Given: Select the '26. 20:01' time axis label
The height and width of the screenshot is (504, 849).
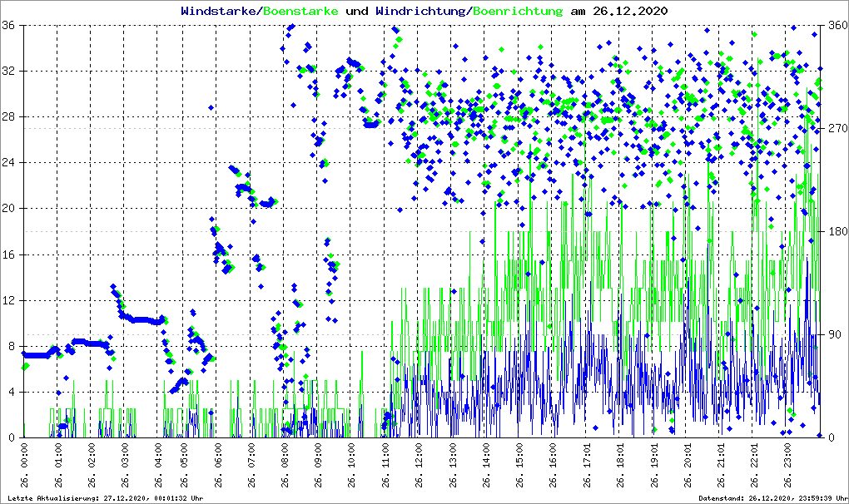Looking at the screenshot, I should pyautogui.click(x=688, y=468).
